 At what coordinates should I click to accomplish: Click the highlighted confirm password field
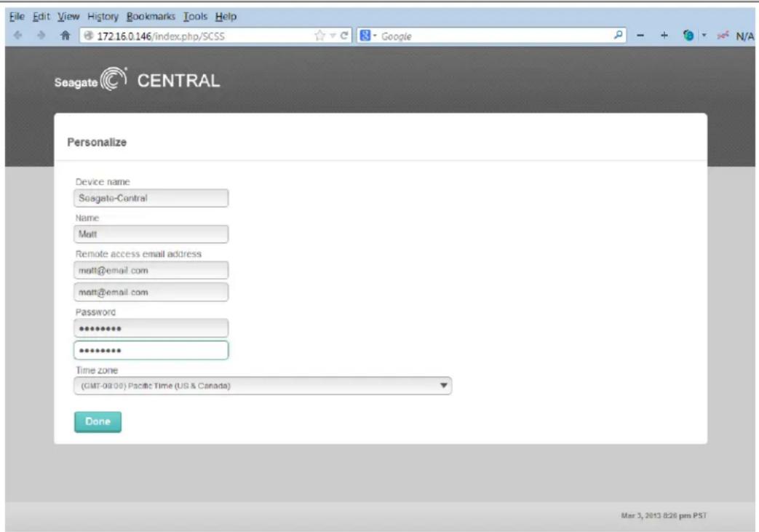click(x=151, y=351)
